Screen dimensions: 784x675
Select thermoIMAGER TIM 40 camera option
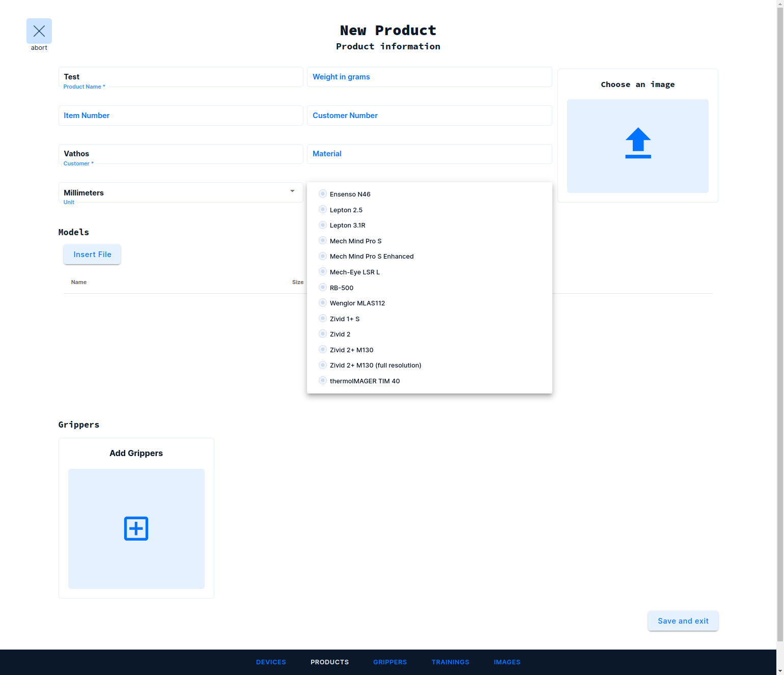click(x=323, y=381)
